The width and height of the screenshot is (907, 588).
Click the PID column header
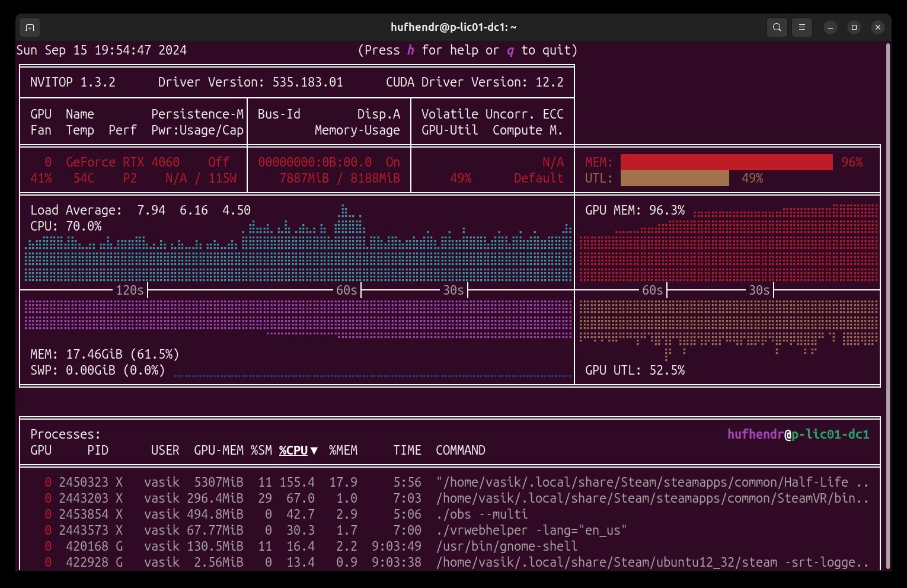[x=98, y=450]
